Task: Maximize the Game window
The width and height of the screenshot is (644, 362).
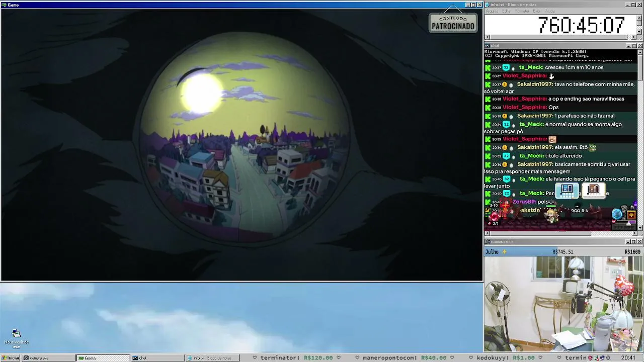Action: [473, 5]
